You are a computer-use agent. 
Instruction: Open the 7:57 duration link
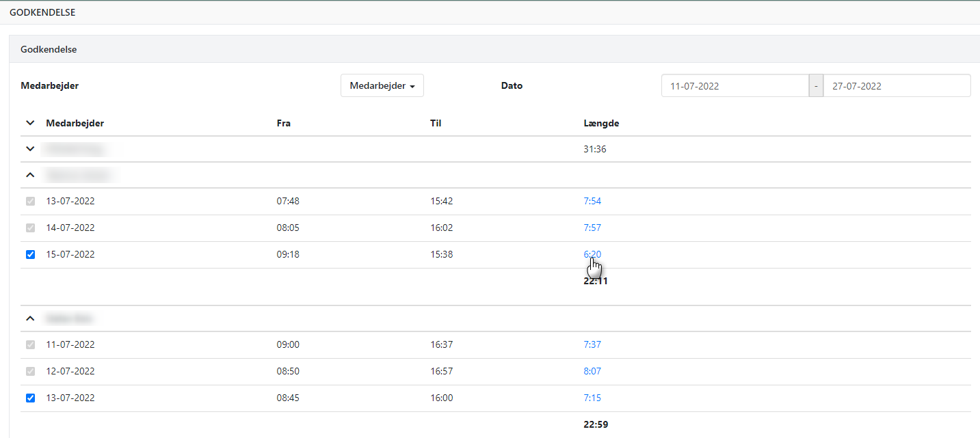point(592,228)
